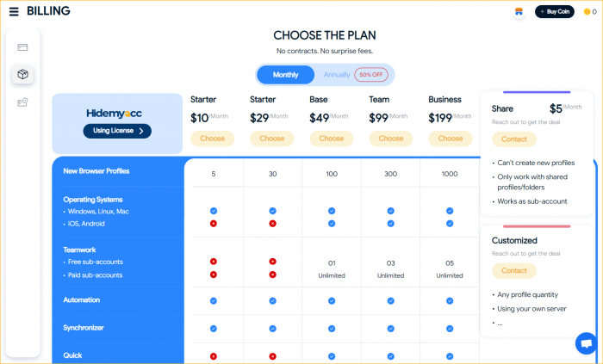This screenshot has width=603, height=364.
Task: Switch billing to Annually
Action: coord(337,75)
